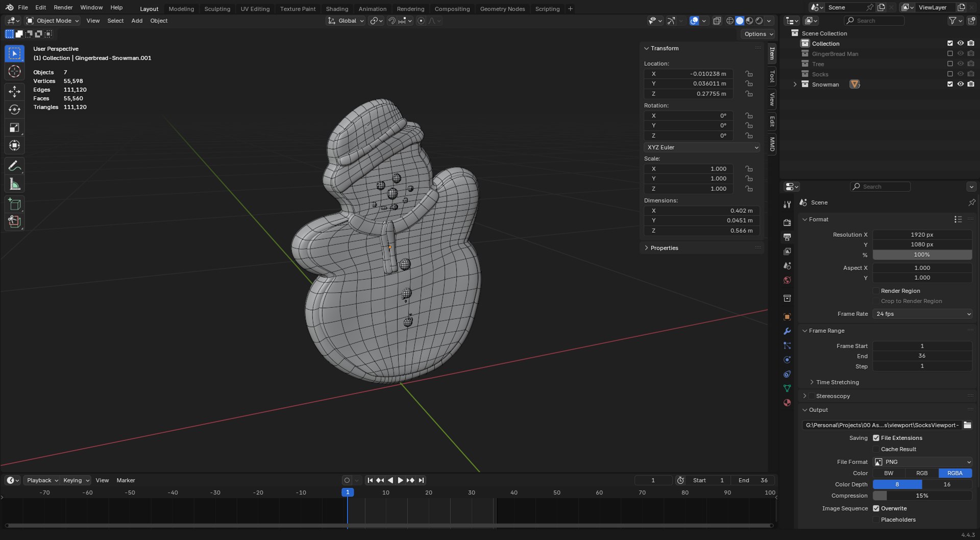Uncheck the File Extensions option

click(876, 438)
